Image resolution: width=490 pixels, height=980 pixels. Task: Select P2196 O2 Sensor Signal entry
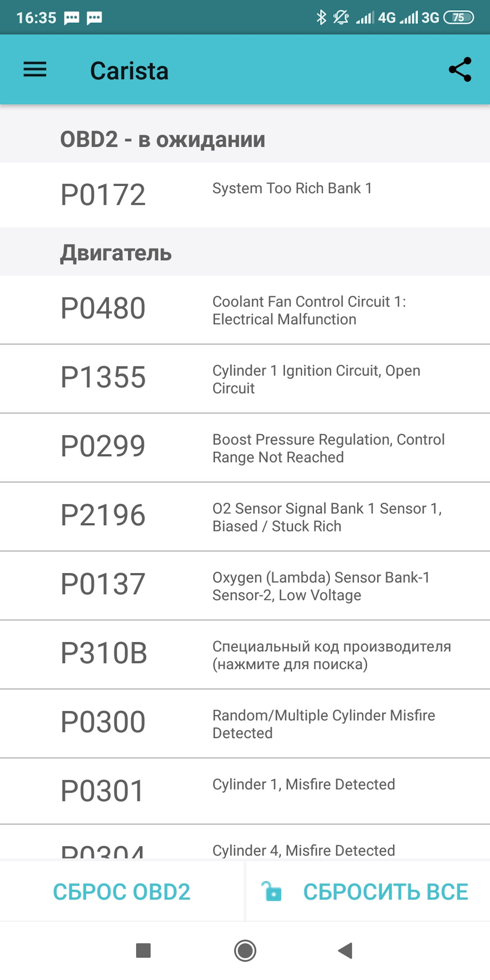pos(245,517)
